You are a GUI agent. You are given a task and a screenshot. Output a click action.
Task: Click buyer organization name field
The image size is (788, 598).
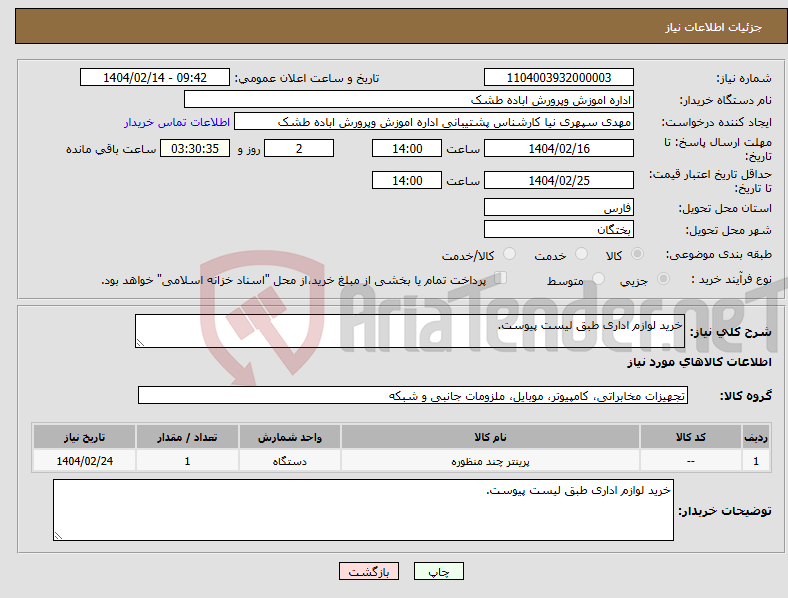tap(409, 99)
